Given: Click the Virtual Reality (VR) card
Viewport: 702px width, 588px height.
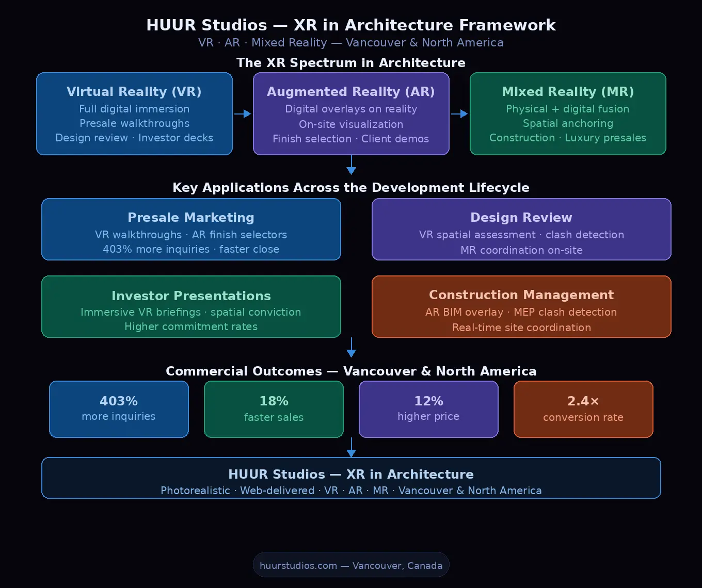Looking at the screenshot, I should (x=134, y=113).
